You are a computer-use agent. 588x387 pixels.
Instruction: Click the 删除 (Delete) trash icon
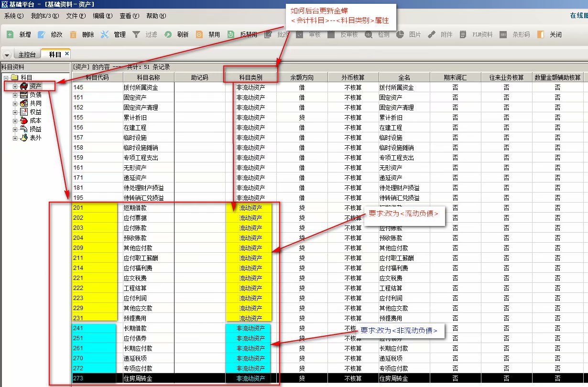[73, 34]
